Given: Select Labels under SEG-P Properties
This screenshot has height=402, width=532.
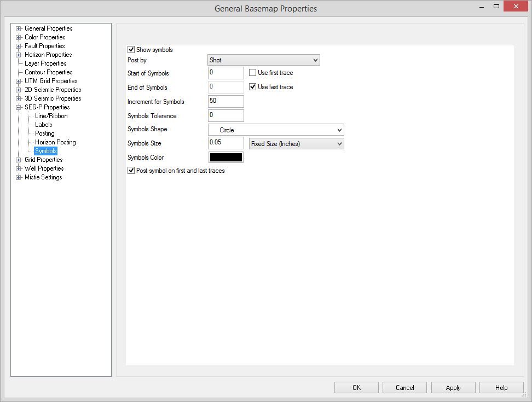Looking at the screenshot, I should click(44, 125).
